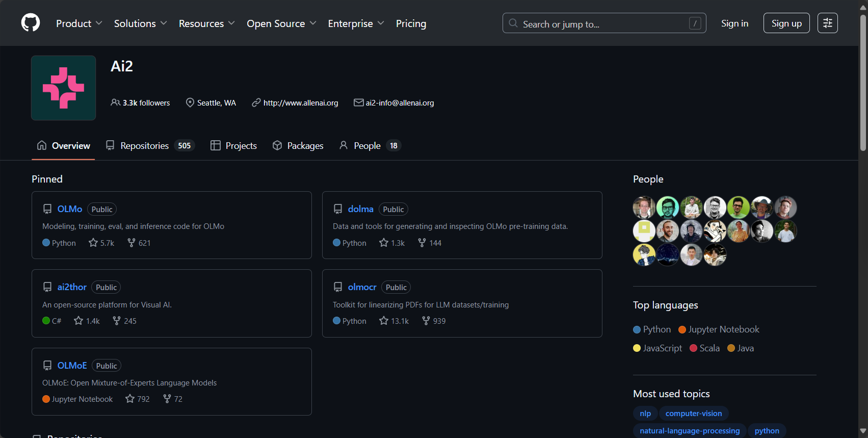Click the repo icon beside OLMoE
Image resolution: width=868 pixels, height=438 pixels.
(47, 366)
